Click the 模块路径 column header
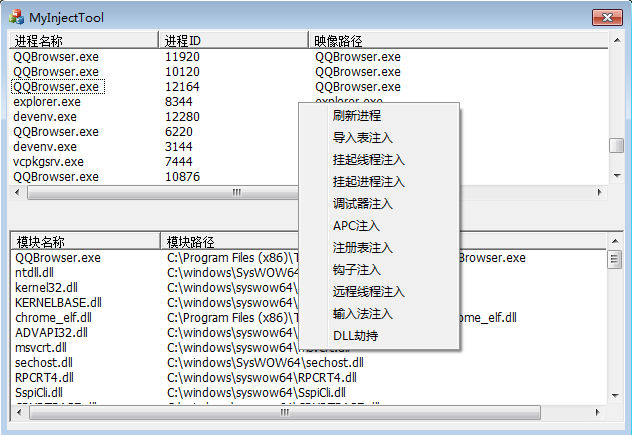The image size is (632, 435). point(232,241)
